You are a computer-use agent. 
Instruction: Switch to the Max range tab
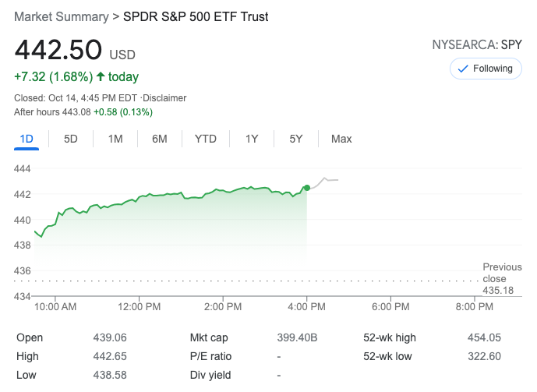click(x=341, y=139)
